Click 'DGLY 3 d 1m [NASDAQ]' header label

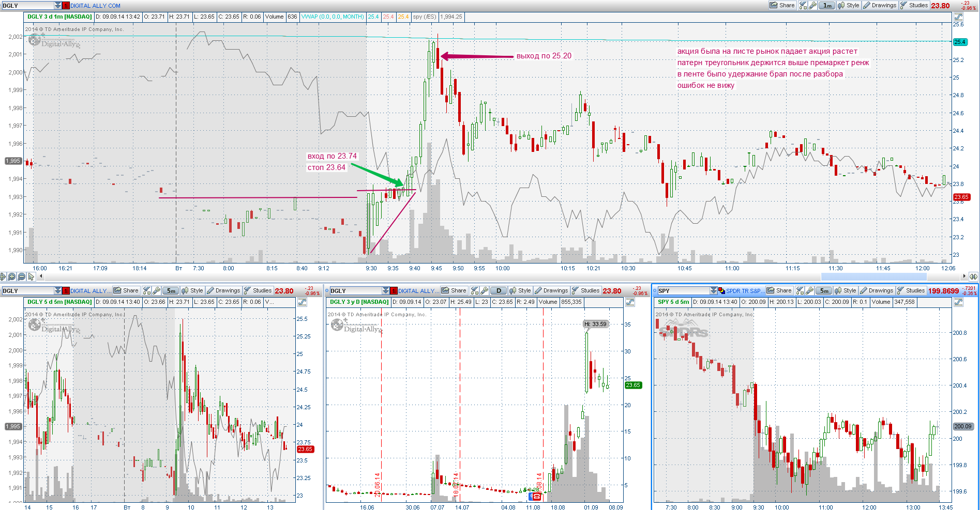tap(59, 17)
